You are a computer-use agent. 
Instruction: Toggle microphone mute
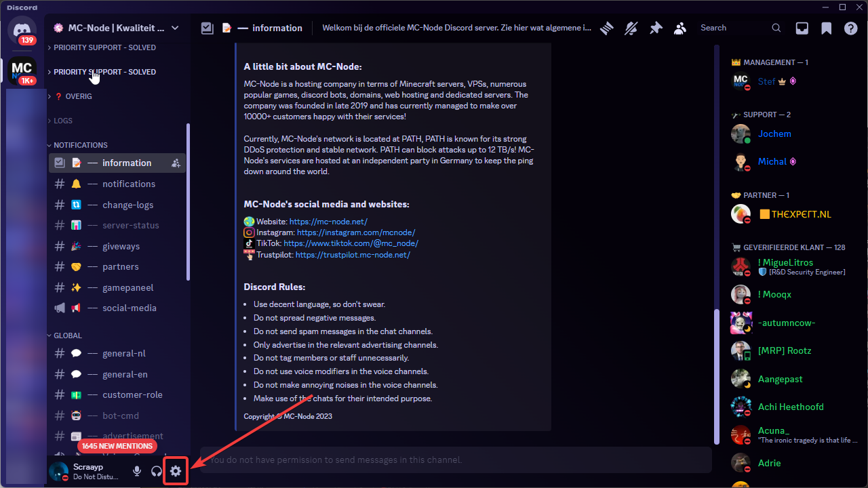click(137, 471)
